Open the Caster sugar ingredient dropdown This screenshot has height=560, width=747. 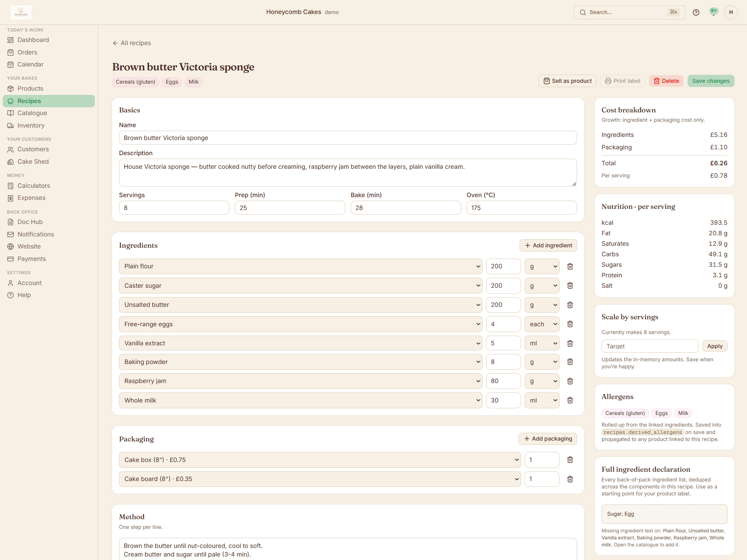pyautogui.click(x=301, y=285)
